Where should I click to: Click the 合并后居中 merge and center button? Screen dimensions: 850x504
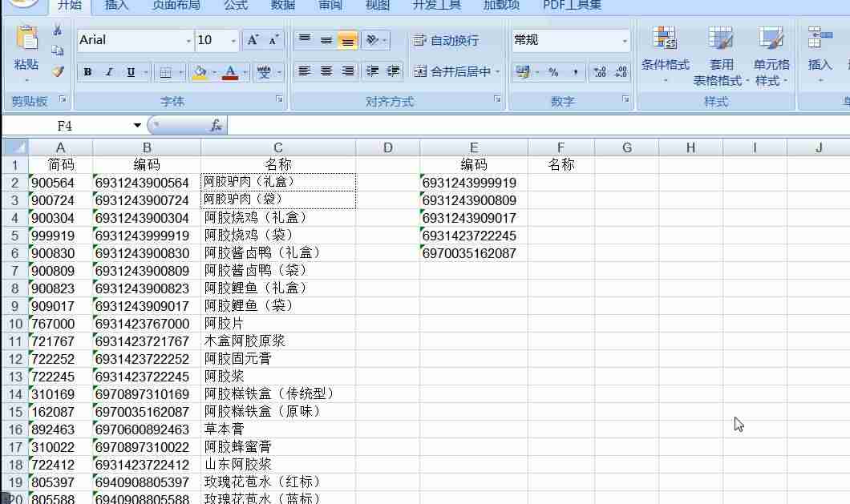pos(452,71)
